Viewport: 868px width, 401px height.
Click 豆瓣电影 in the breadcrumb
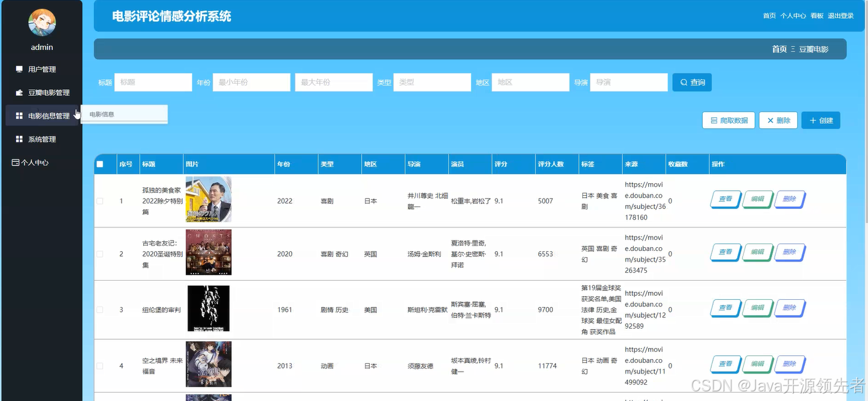click(x=813, y=49)
